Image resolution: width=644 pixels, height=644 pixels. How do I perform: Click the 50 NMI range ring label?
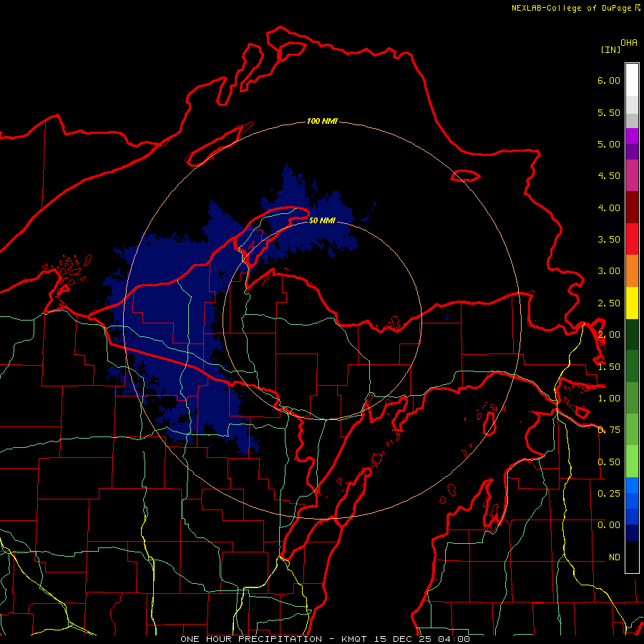[322, 220]
